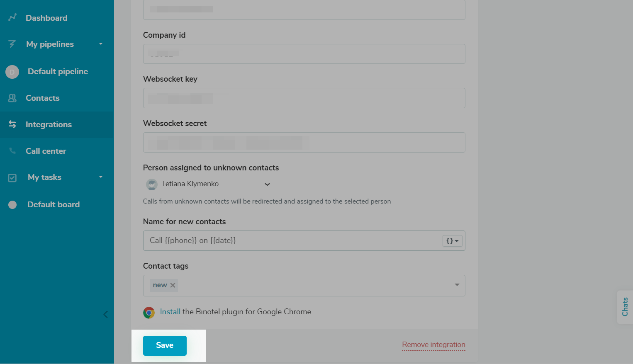Expand the My pipelines submenu arrow
The height and width of the screenshot is (364, 633).
[101, 44]
